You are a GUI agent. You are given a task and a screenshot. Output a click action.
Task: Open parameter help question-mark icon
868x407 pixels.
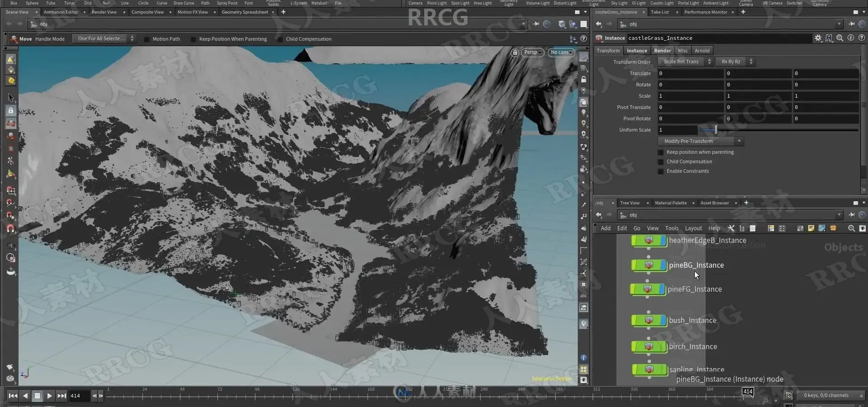click(862, 38)
